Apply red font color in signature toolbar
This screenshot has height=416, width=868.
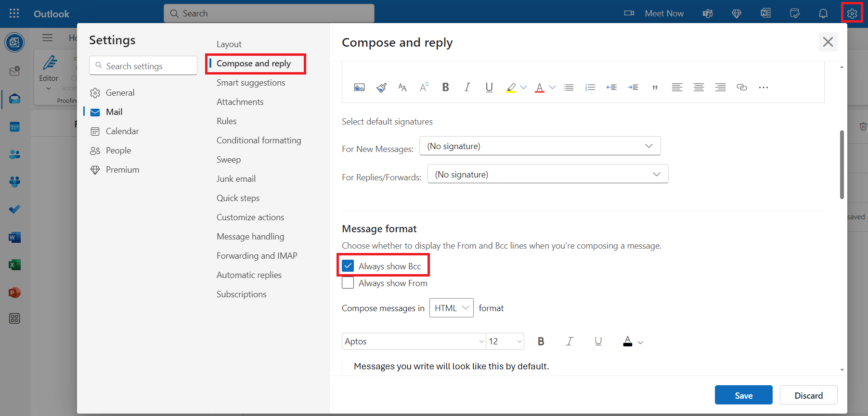point(540,88)
